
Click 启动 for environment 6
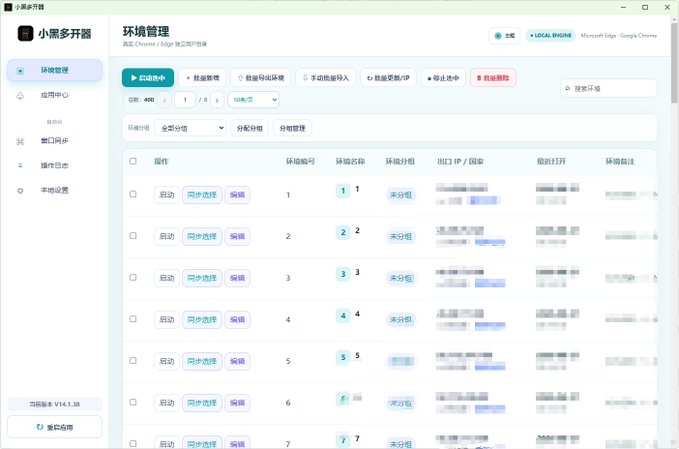167,403
